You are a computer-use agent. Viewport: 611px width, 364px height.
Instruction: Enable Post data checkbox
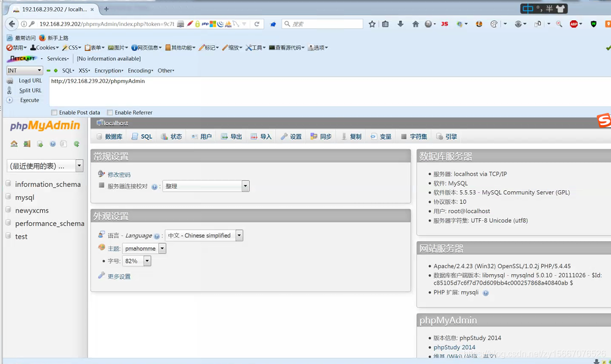tap(54, 112)
